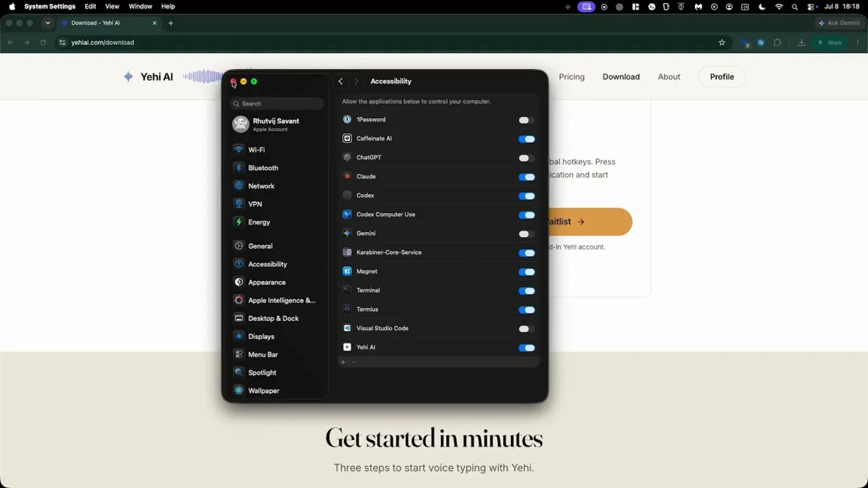
Task: Go forward in System Settings
Action: click(x=356, y=81)
